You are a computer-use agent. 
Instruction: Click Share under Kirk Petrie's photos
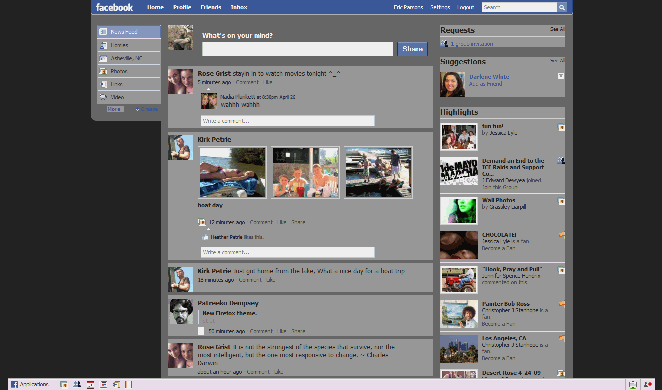[298, 222]
